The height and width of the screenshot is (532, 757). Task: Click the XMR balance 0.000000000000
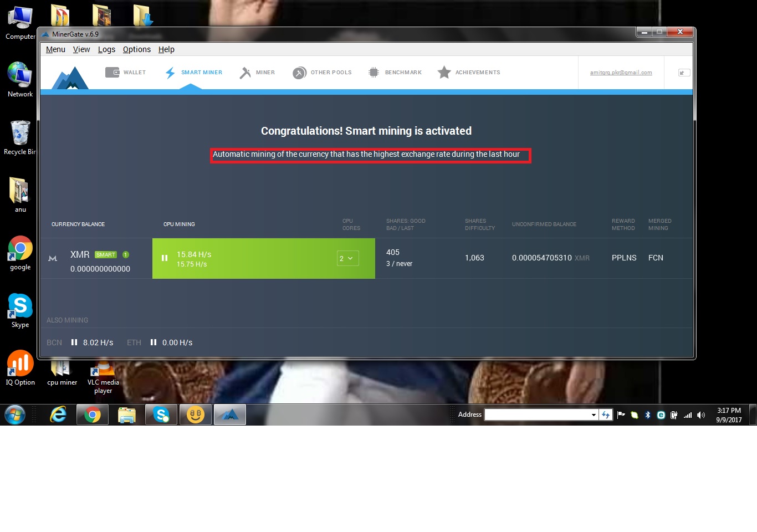pyautogui.click(x=100, y=269)
